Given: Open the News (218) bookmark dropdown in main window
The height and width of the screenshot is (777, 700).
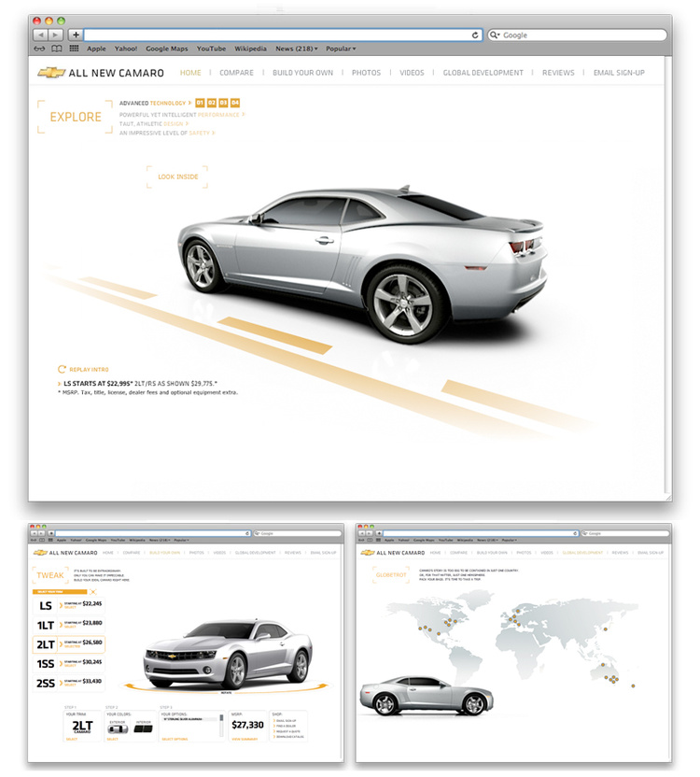Looking at the screenshot, I should [297, 49].
